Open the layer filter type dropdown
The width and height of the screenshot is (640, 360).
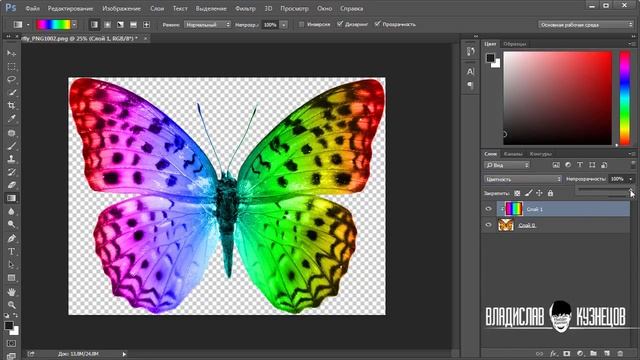(x=507, y=165)
